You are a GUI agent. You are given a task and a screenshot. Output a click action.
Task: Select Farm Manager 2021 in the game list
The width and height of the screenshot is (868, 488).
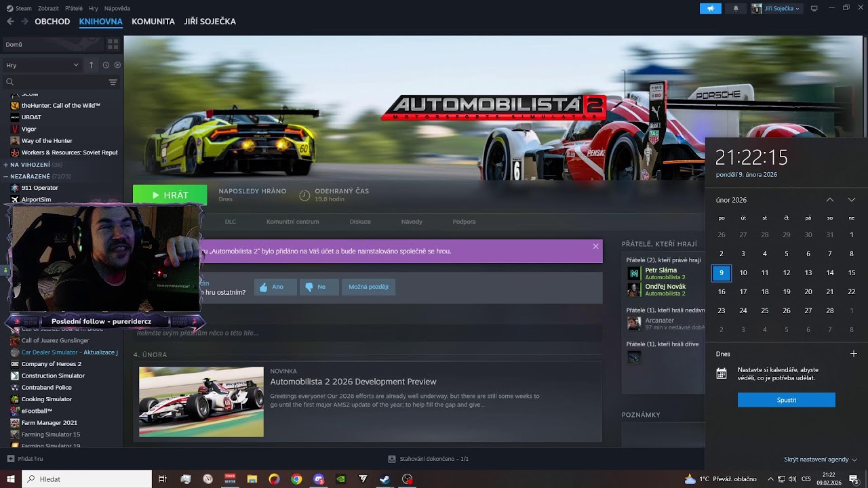point(49,422)
